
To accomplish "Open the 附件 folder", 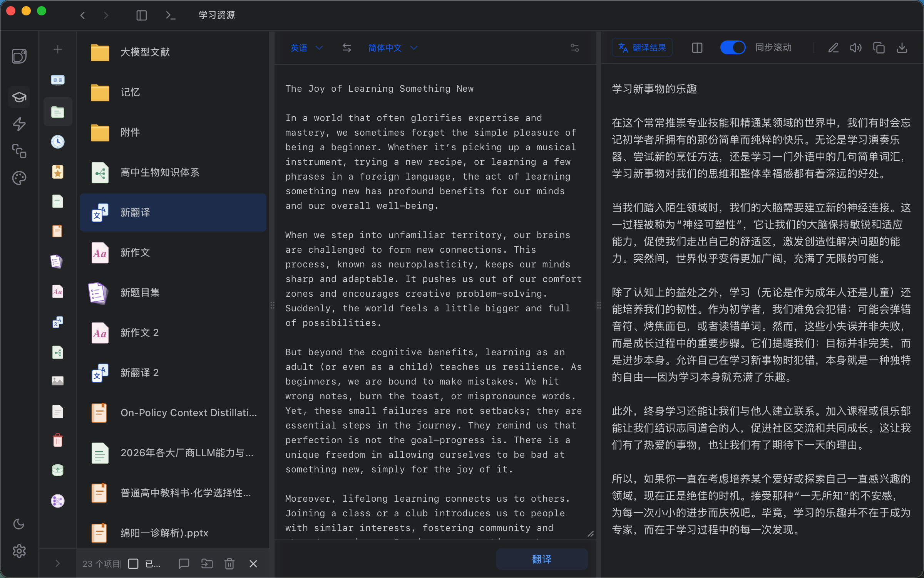I will tap(173, 132).
